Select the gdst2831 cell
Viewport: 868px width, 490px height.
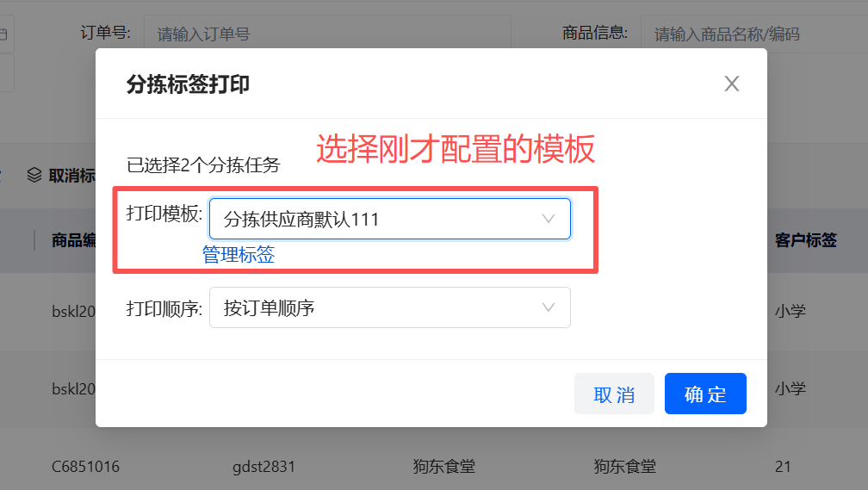click(263, 467)
